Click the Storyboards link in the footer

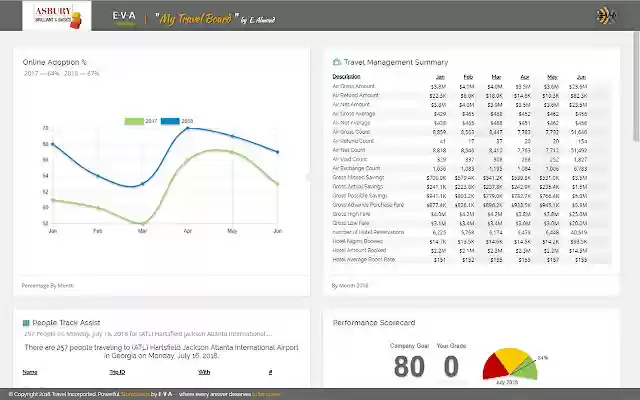[135, 394]
